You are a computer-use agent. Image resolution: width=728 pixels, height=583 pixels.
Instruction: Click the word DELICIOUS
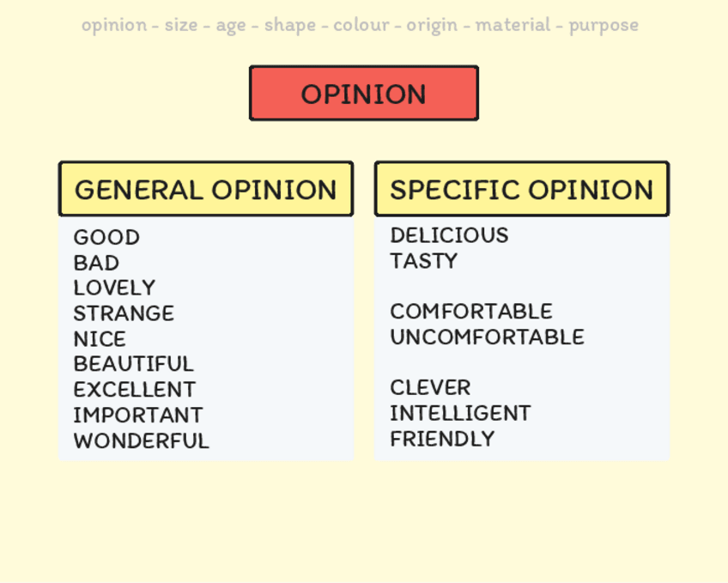pyautogui.click(x=449, y=235)
